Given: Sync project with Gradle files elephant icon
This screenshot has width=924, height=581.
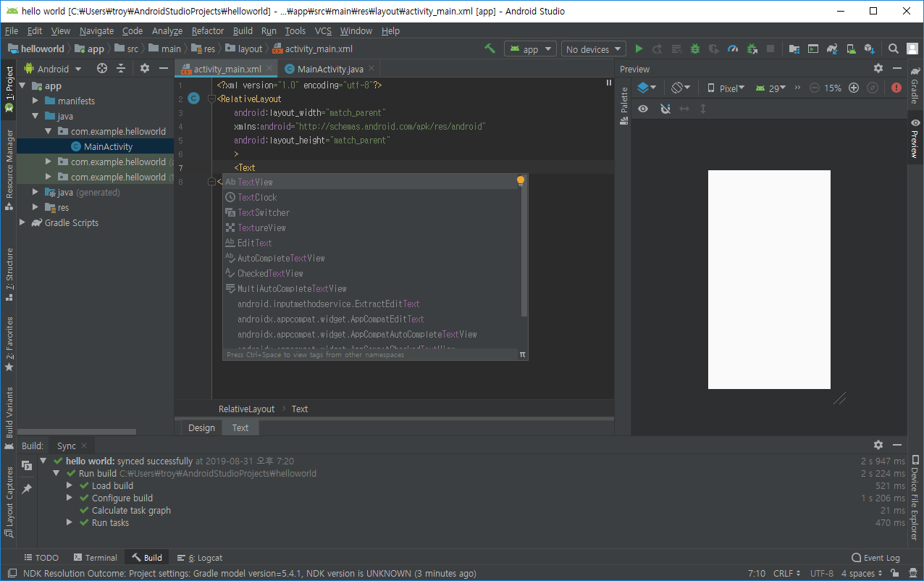Looking at the screenshot, I should pyautogui.click(x=832, y=49).
